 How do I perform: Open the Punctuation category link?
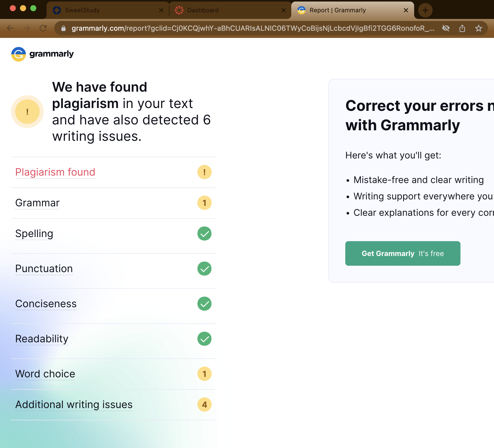(44, 269)
